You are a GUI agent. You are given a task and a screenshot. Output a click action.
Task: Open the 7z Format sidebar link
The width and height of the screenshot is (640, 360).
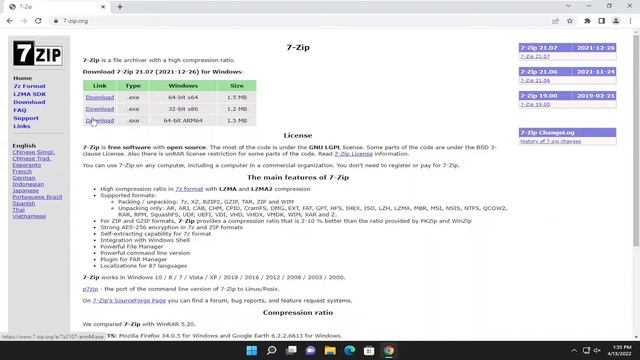(29, 86)
